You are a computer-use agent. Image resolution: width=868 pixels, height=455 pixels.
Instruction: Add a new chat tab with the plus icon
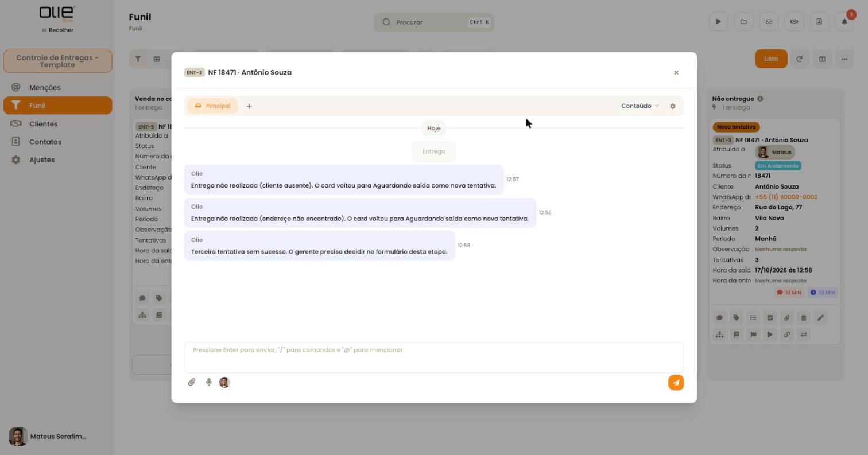click(249, 106)
